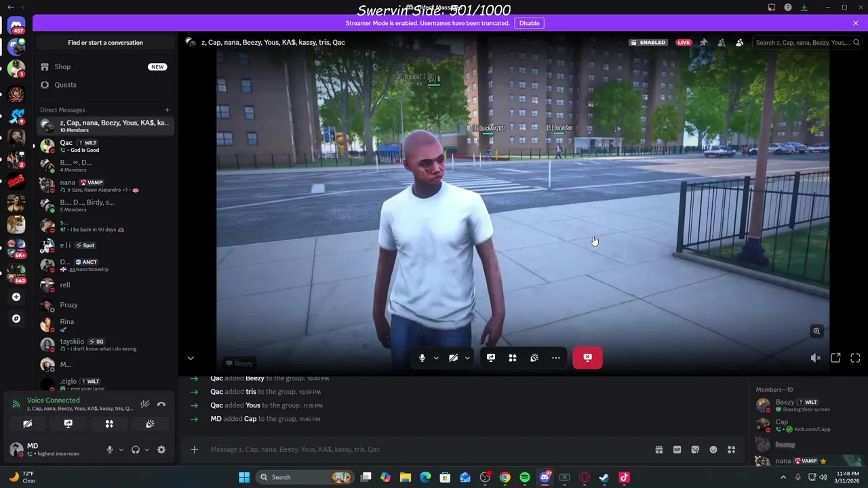Open the sticker picker
The image size is (868, 488).
(x=695, y=449)
